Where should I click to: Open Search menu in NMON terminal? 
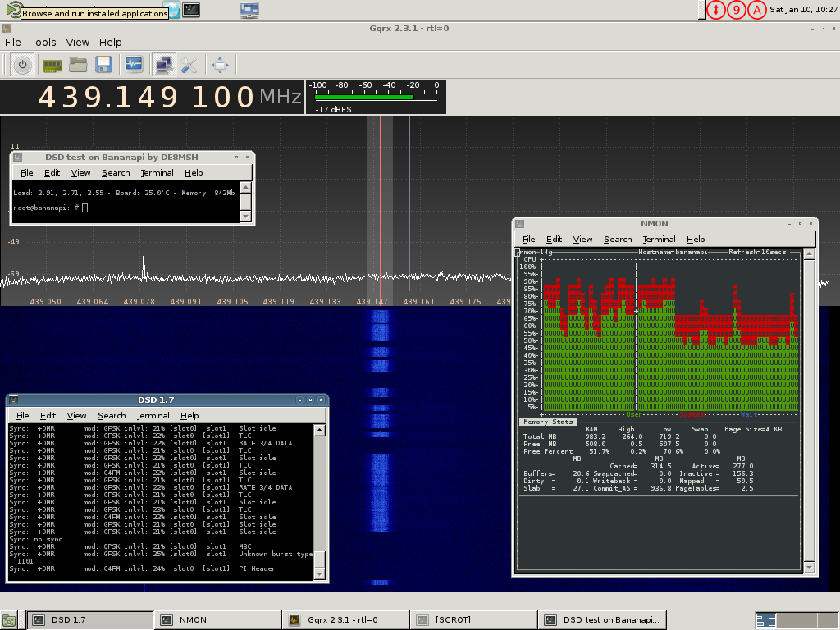(x=618, y=240)
